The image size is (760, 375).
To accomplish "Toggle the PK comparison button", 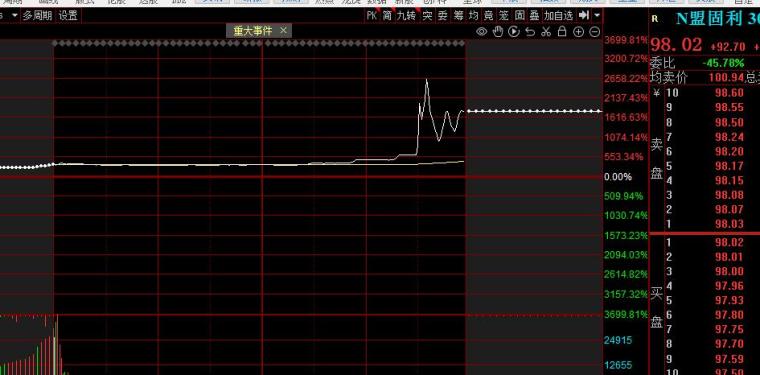I will pos(372,16).
